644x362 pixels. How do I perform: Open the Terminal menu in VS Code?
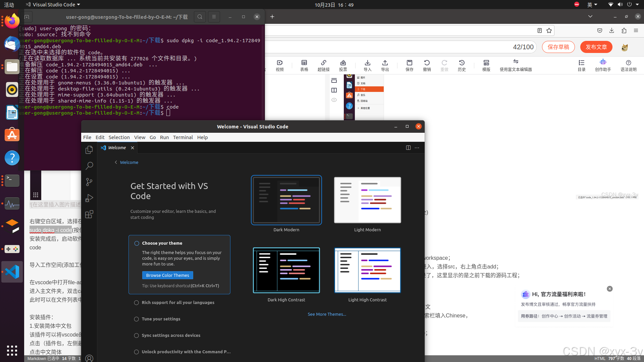pyautogui.click(x=183, y=137)
